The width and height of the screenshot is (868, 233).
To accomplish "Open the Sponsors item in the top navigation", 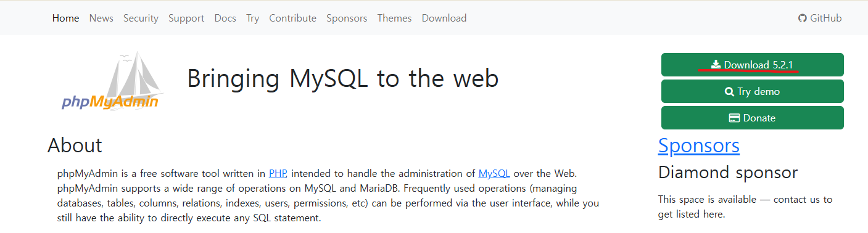I will pyautogui.click(x=347, y=18).
